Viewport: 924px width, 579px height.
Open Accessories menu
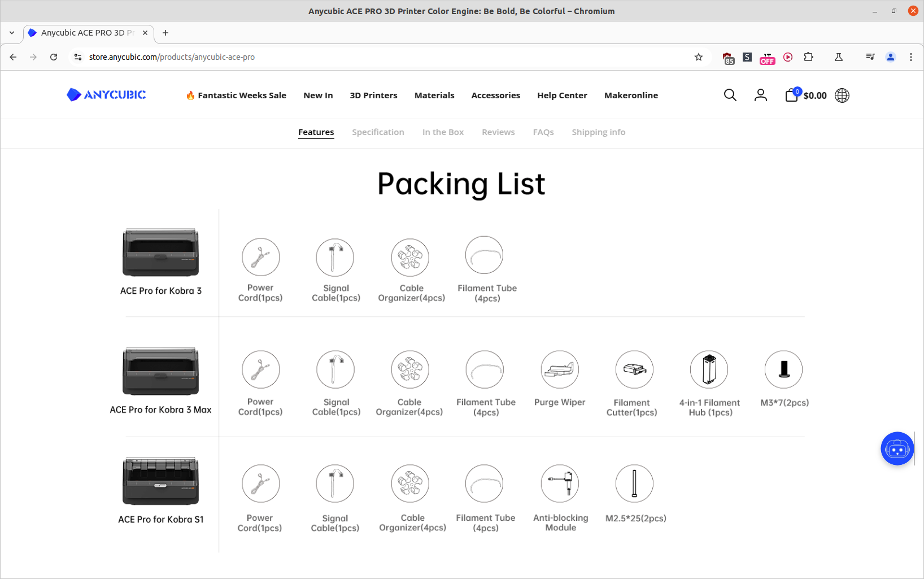pos(495,95)
